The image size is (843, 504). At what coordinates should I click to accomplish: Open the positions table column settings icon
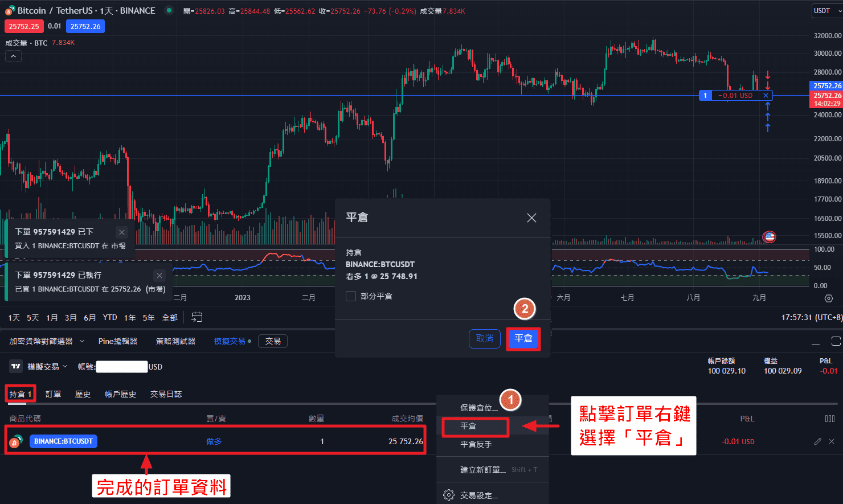click(x=830, y=419)
